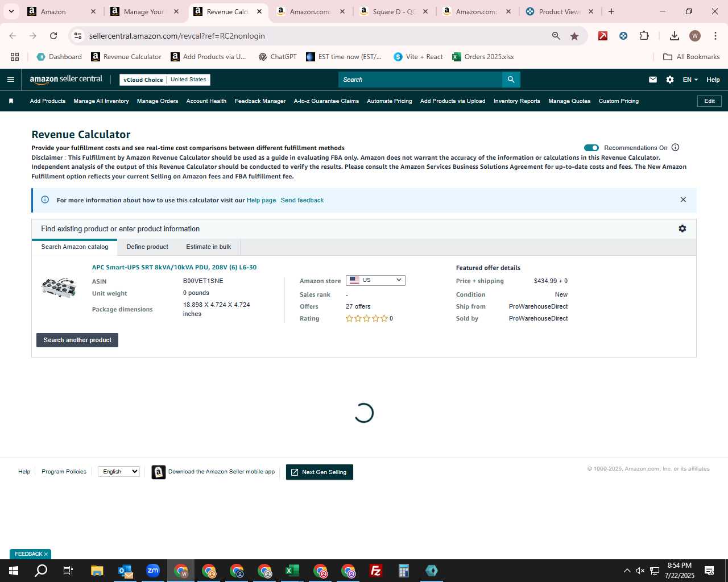The height and width of the screenshot is (582, 728).
Task: Open the English footer language selector
Action: tap(119, 472)
